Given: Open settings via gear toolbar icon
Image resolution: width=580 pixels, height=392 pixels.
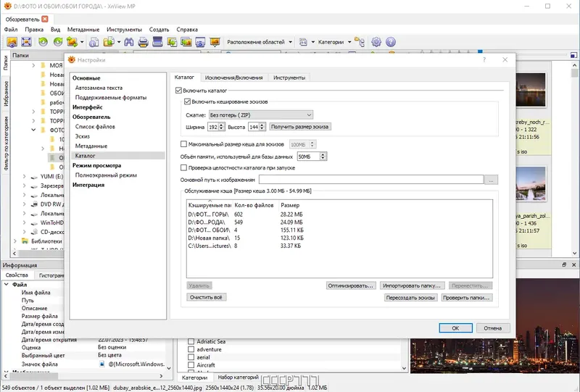Looking at the screenshot, I should (376, 42).
